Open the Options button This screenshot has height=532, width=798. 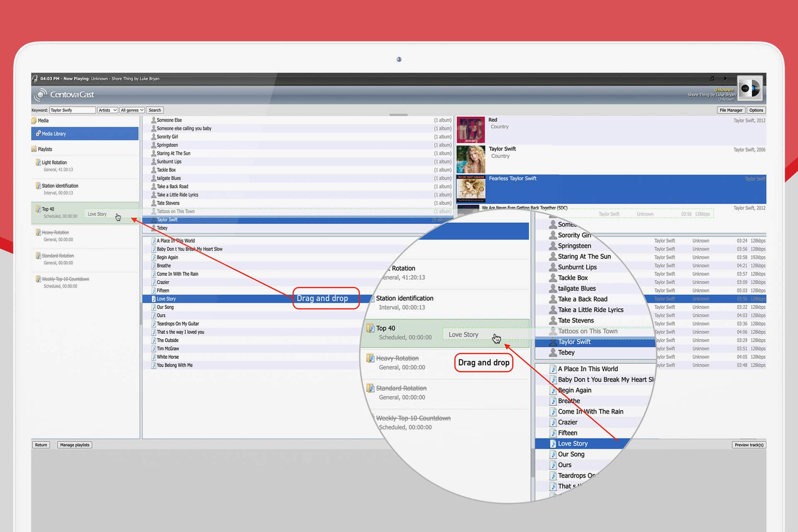tap(756, 110)
